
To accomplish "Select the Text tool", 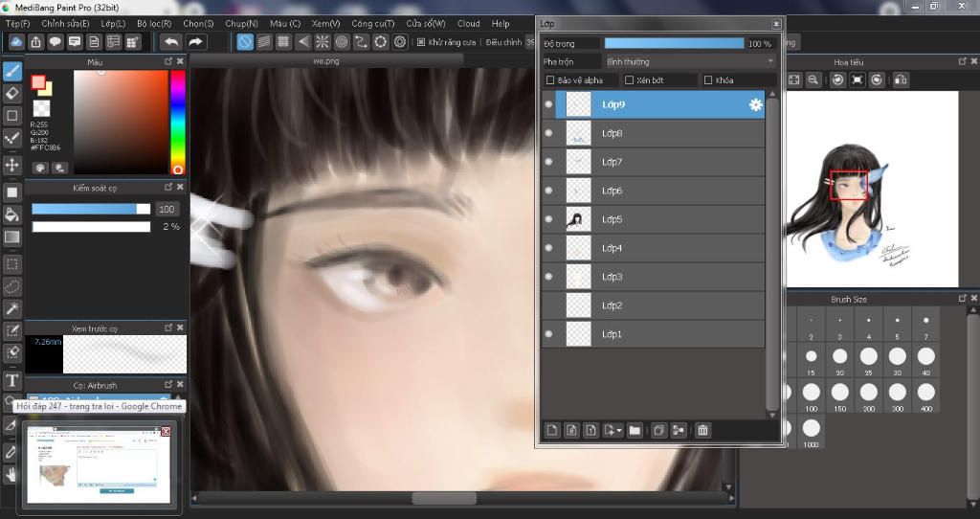I will pos(11,380).
